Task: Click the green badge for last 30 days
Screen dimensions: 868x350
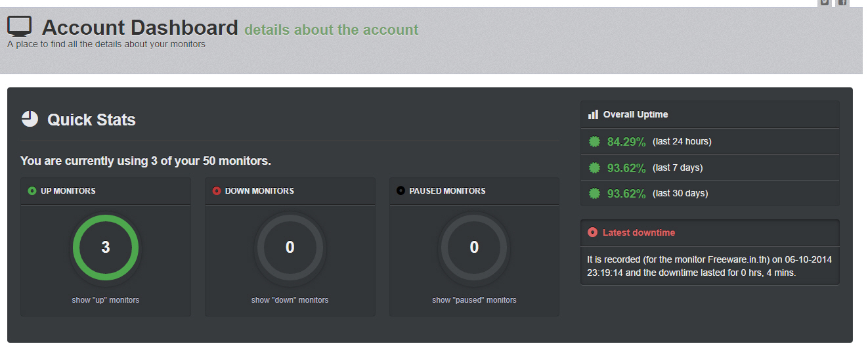Action: point(594,194)
